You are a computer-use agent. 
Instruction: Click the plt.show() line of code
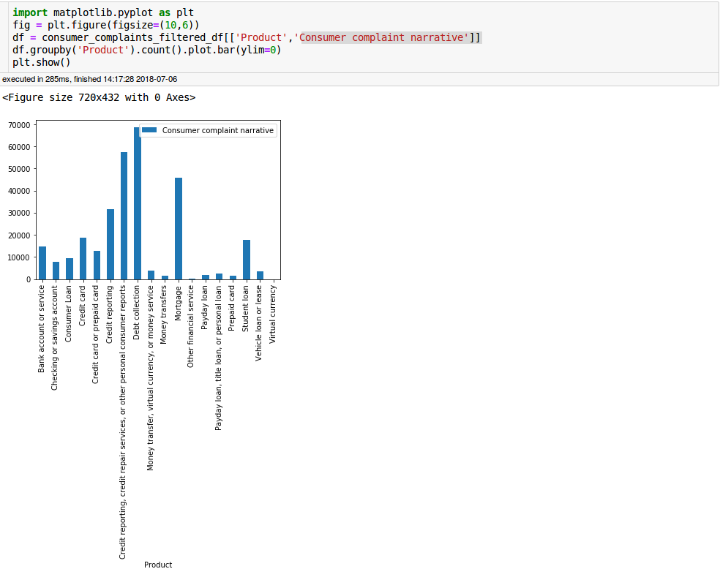click(42, 62)
